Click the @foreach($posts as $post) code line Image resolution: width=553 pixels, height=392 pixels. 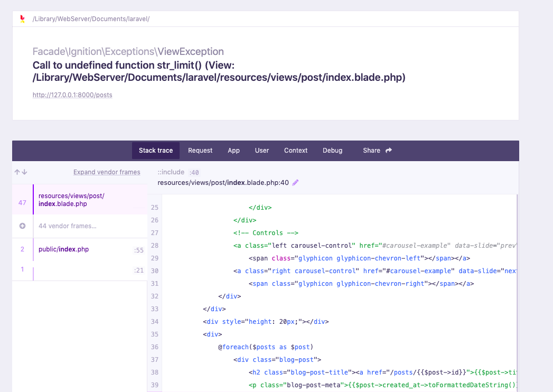pyautogui.click(x=266, y=347)
